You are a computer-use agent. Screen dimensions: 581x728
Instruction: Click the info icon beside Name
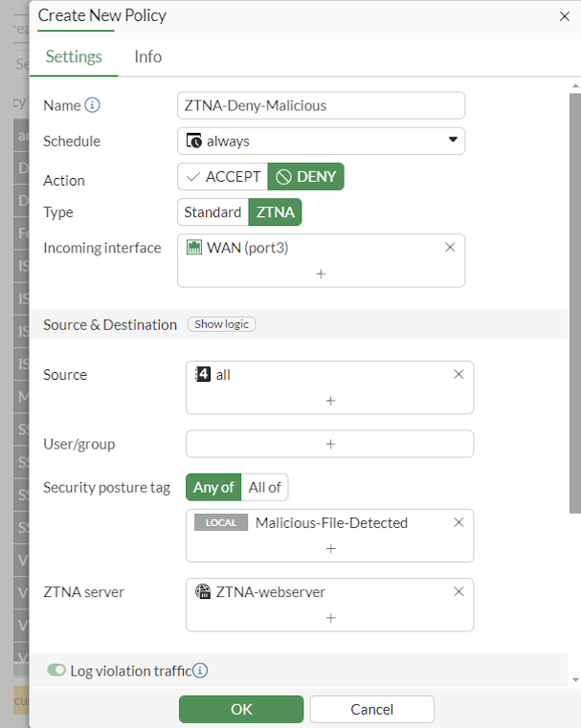[x=93, y=105]
